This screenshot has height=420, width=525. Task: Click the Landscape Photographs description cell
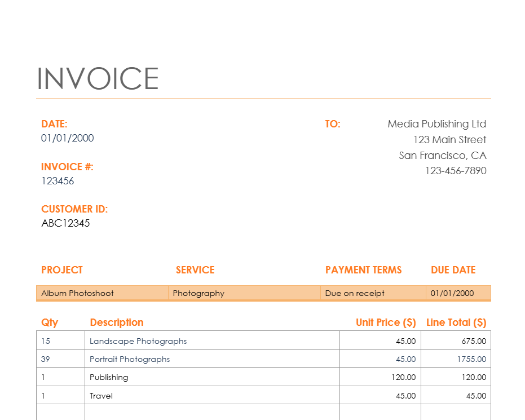(212, 341)
